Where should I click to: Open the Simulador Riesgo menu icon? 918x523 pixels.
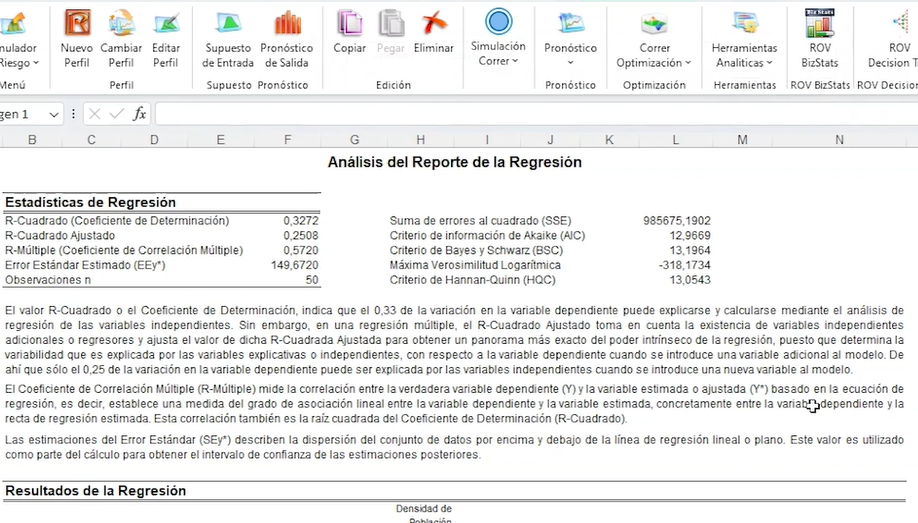pos(13,23)
